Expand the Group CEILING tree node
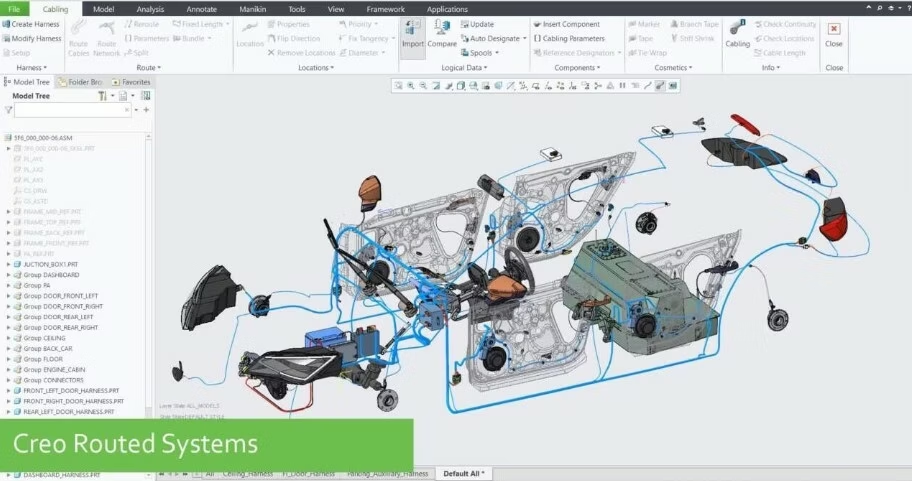This screenshot has height=481, width=912. pyautogui.click(x=8, y=338)
